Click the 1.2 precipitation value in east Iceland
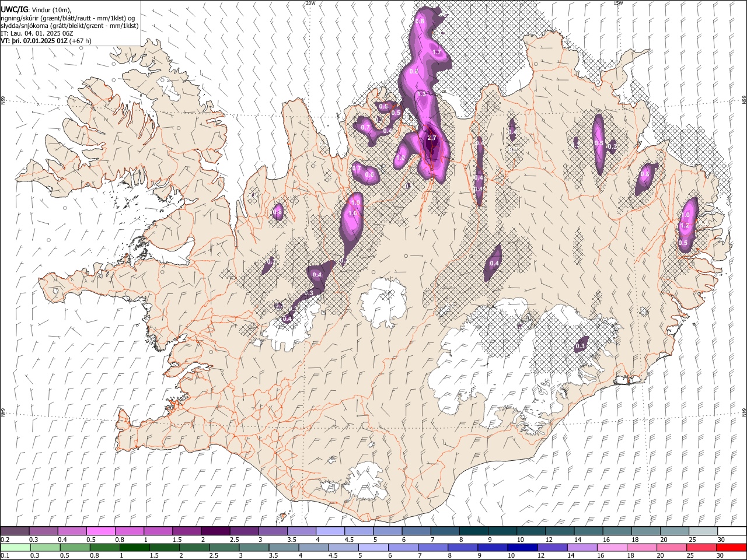 (x=685, y=225)
